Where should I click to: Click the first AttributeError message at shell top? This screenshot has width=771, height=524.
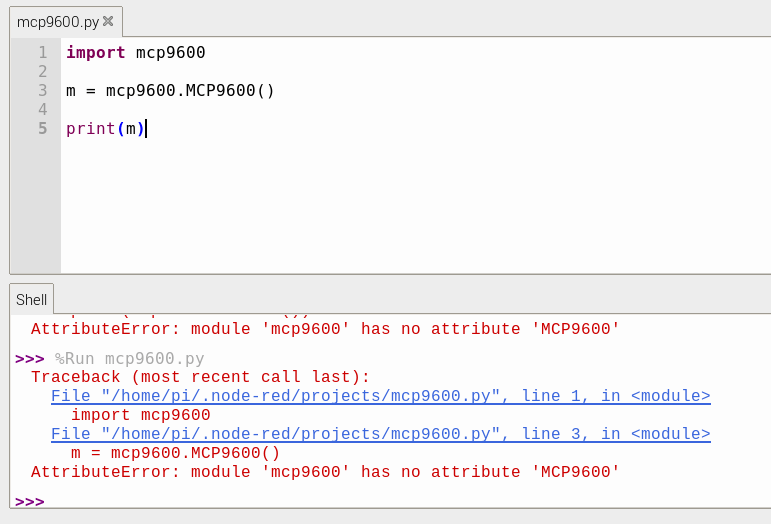pyautogui.click(x=325, y=329)
